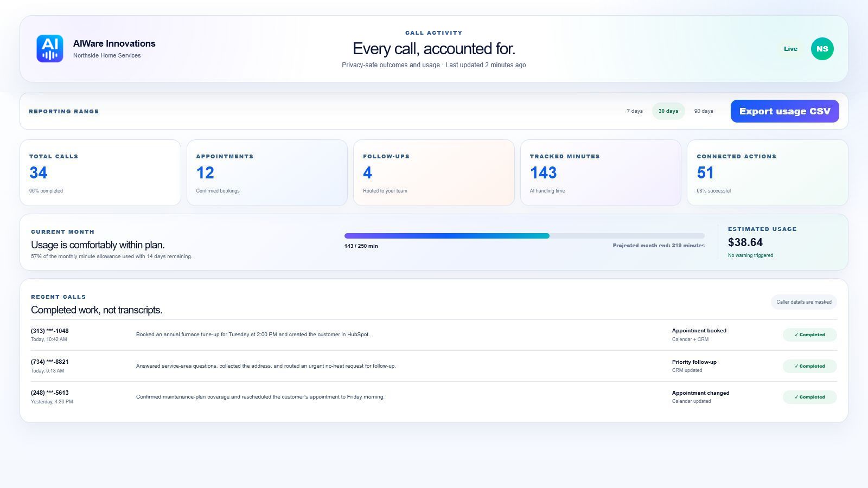Select the 30 days range
The width and height of the screenshot is (868, 488).
click(668, 111)
